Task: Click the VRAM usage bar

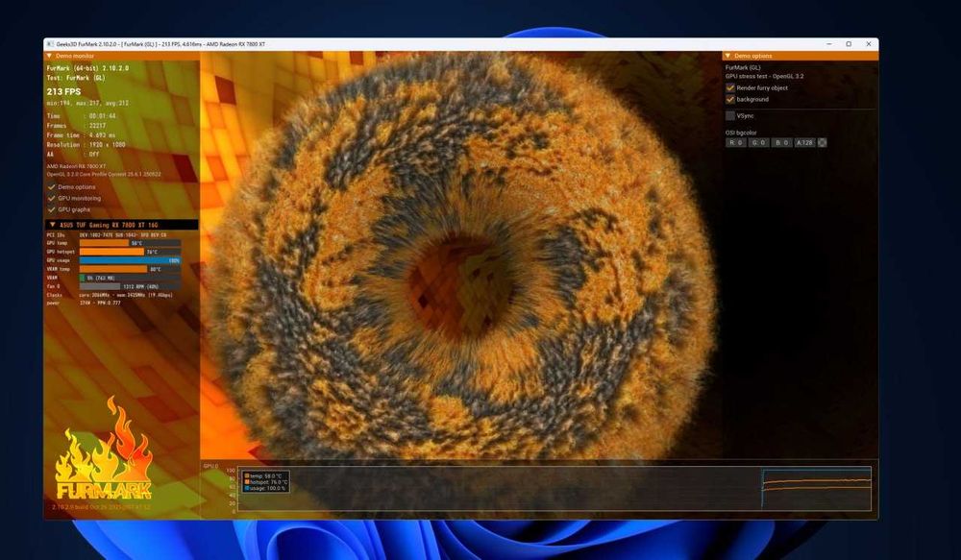Action: pyautogui.click(x=130, y=278)
